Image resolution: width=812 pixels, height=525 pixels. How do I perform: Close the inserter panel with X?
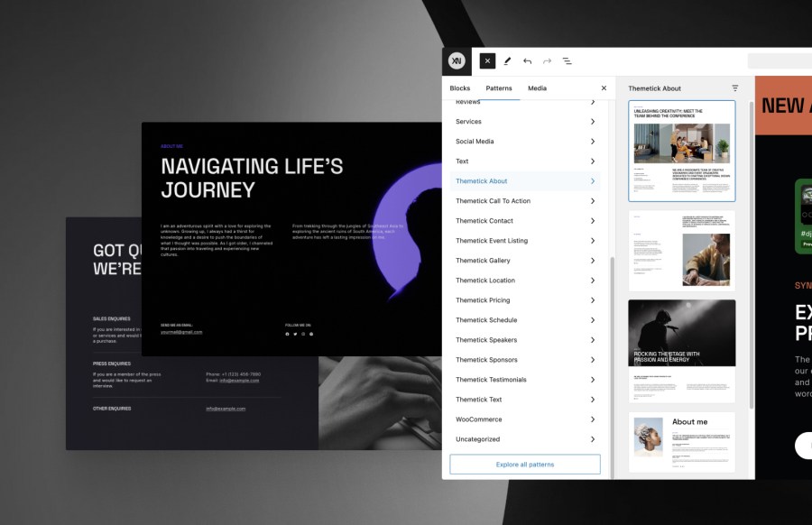coord(604,88)
